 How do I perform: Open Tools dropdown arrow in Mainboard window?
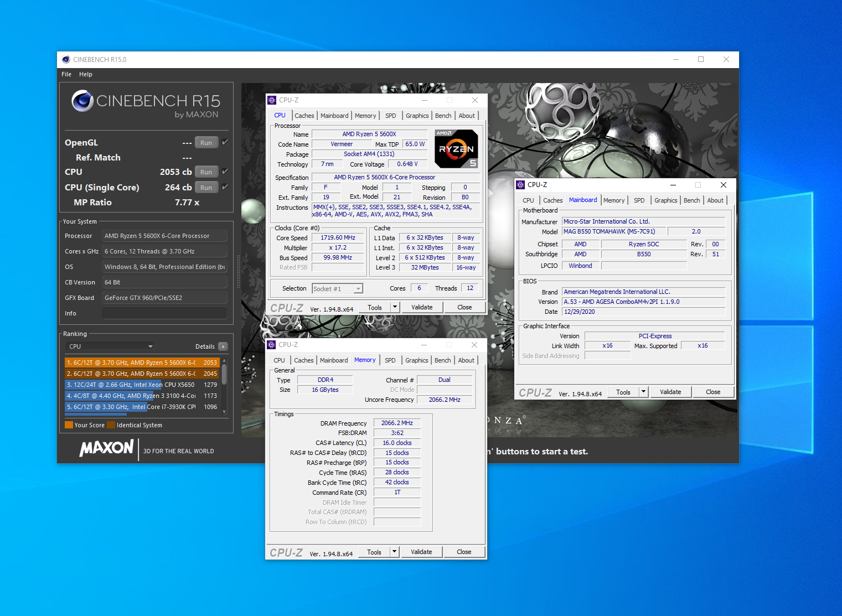643,392
